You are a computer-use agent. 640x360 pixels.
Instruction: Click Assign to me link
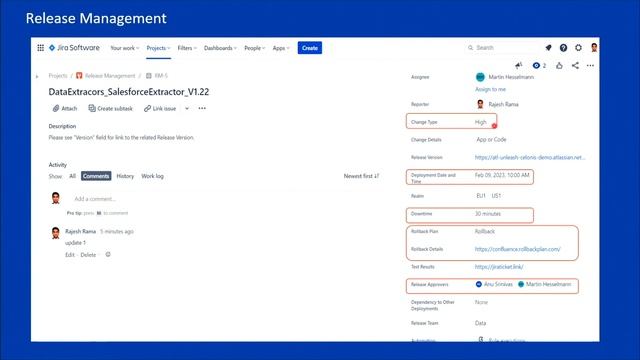point(490,89)
